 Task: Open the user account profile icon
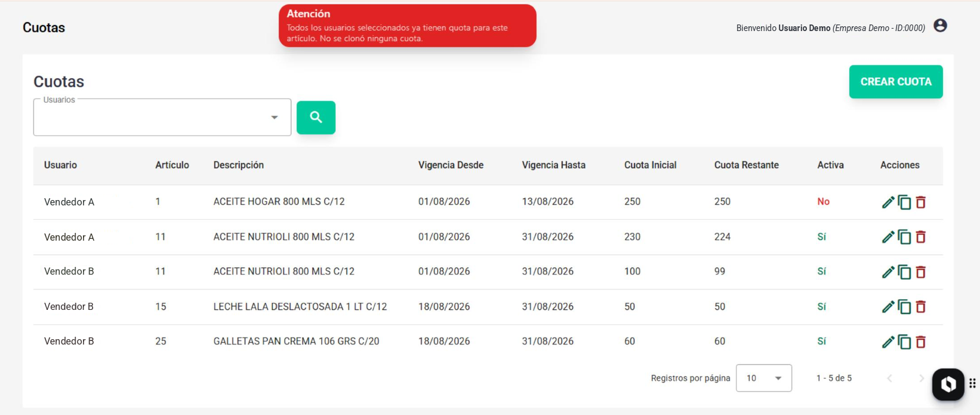pyautogui.click(x=940, y=26)
